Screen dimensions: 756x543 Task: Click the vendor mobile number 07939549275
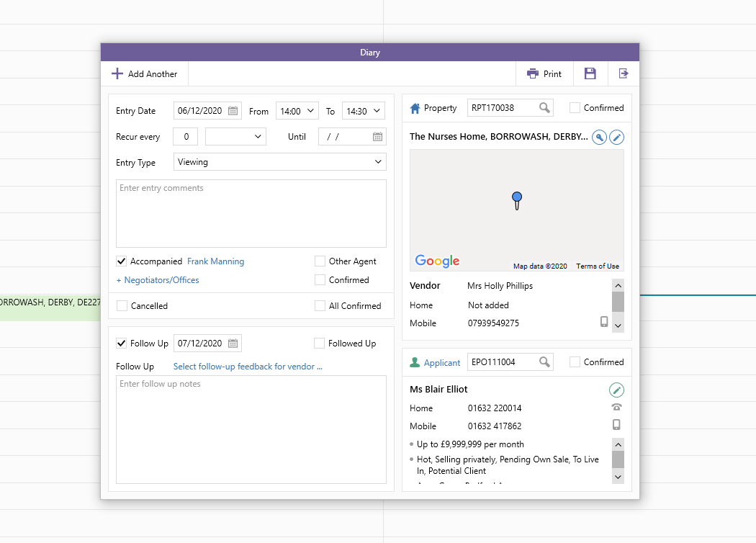tap(493, 323)
